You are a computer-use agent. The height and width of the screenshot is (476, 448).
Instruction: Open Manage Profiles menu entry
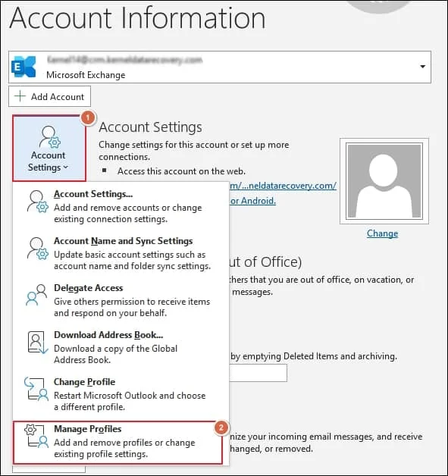tap(117, 443)
